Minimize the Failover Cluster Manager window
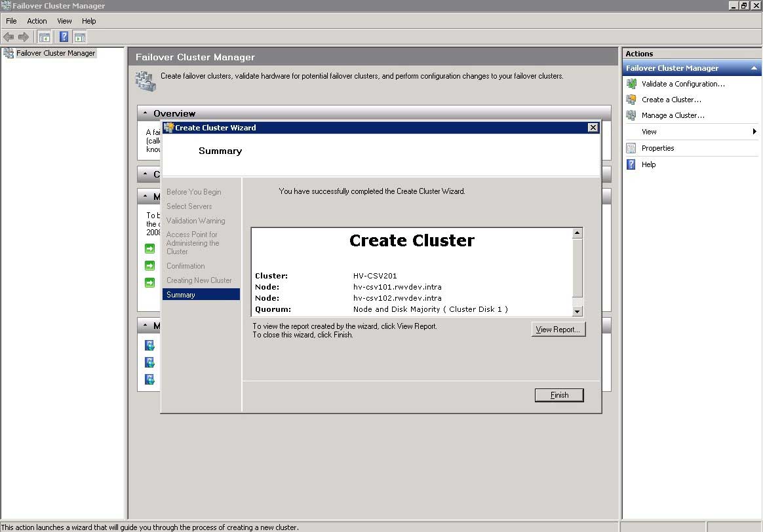Viewport: 763px width, 532px height. (734, 5)
